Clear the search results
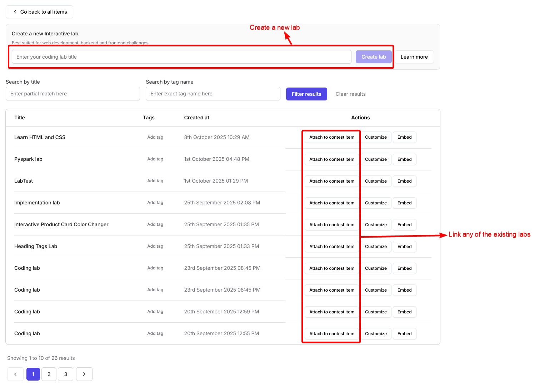The width and height of the screenshot is (544, 392). click(x=350, y=94)
